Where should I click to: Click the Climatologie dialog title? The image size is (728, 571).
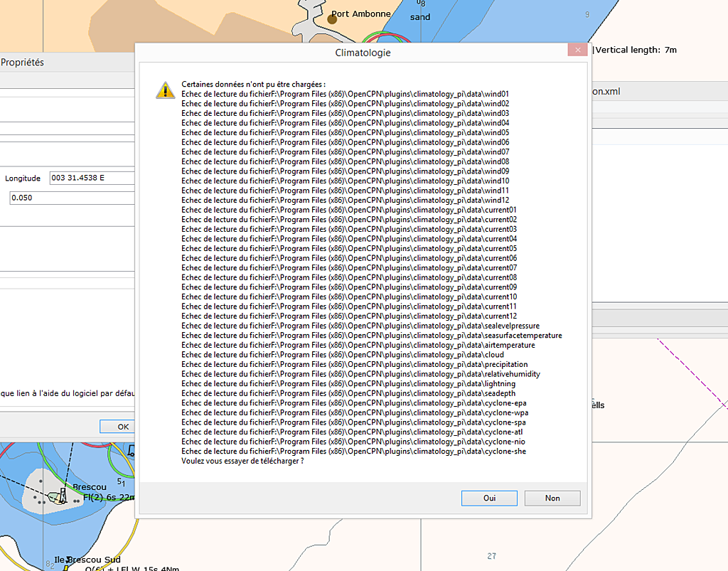click(x=363, y=53)
